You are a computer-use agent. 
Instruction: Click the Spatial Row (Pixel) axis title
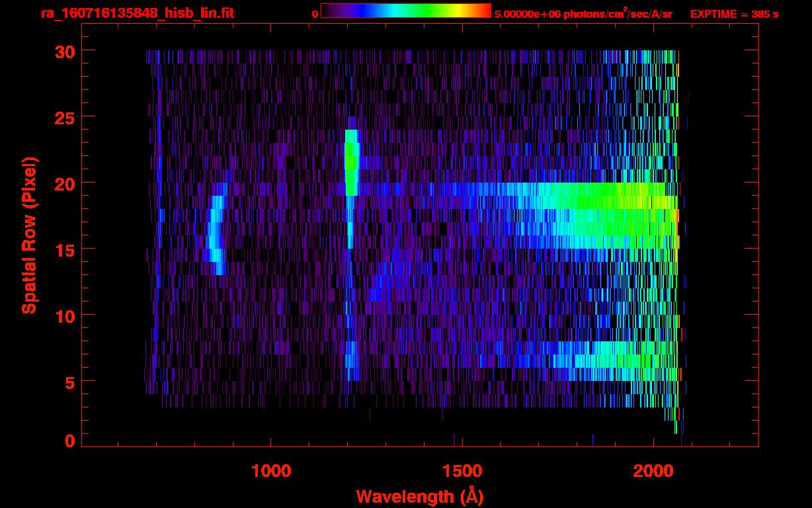[x=29, y=235]
